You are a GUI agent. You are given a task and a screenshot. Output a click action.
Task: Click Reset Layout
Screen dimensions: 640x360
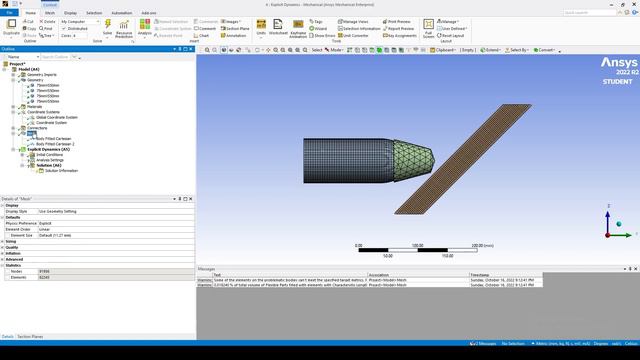(x=450, y=36)
